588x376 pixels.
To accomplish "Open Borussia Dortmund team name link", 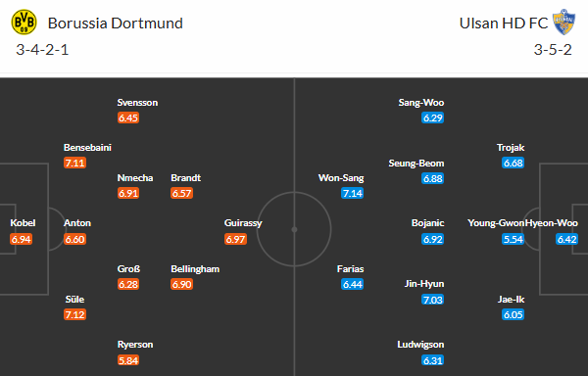I will coord(115,23).
